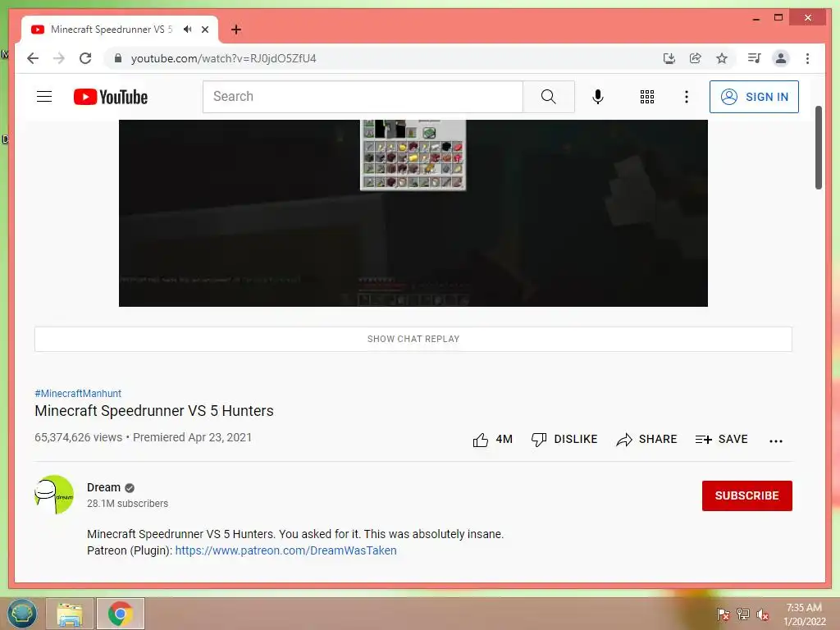The width and height of the screenshot is (840, 630).
Task: Close the Minecraft Speedrunner tab
Action: click(205, 30)
